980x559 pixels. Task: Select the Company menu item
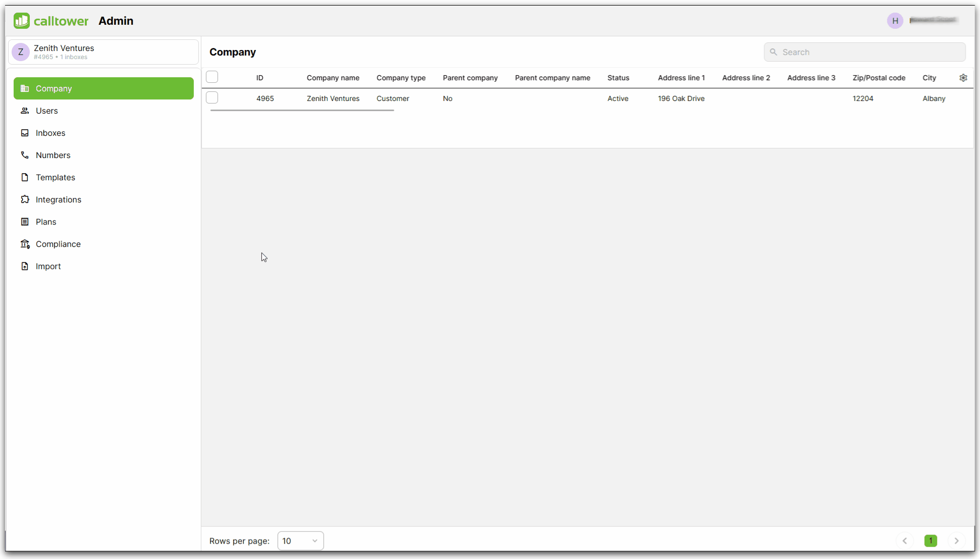click(x=103, y=88)
